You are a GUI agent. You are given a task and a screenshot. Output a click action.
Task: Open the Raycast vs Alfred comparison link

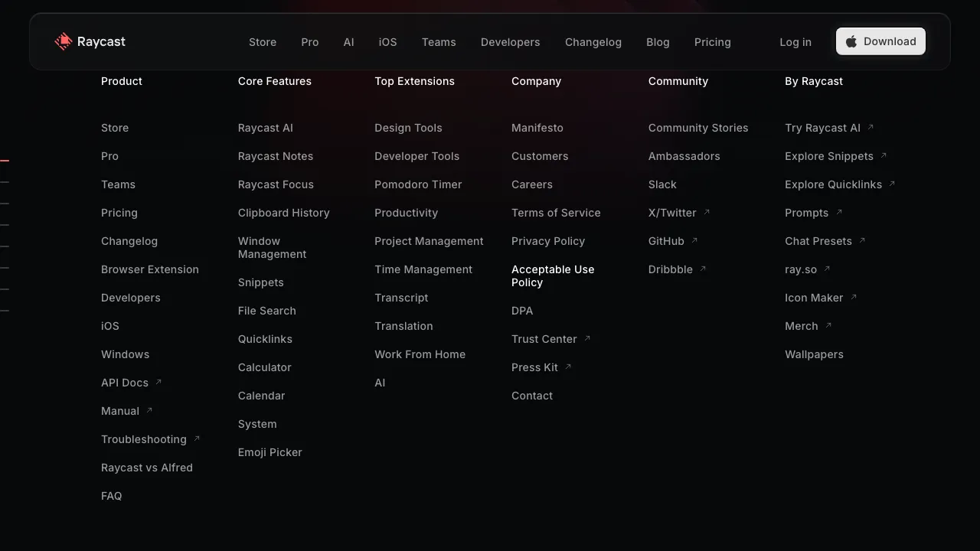(147, 468)
